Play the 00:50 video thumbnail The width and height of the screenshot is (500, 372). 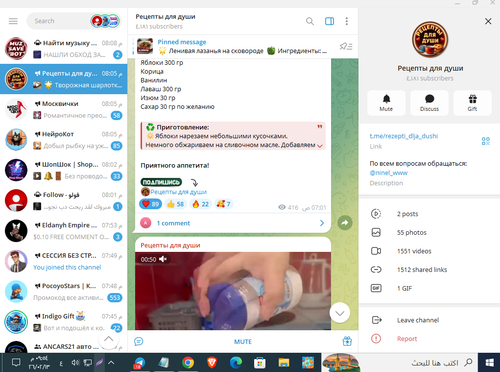click(233, 291)
